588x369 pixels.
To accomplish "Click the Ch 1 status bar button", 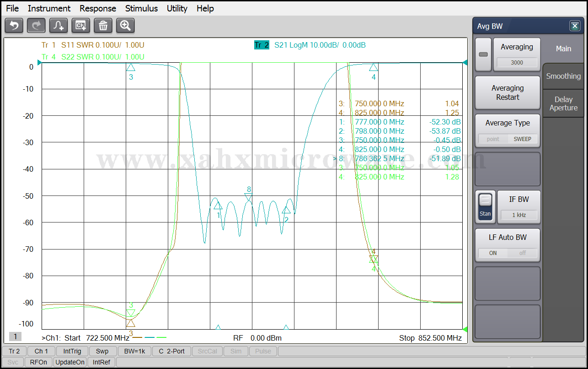I will tap(41, 351).
